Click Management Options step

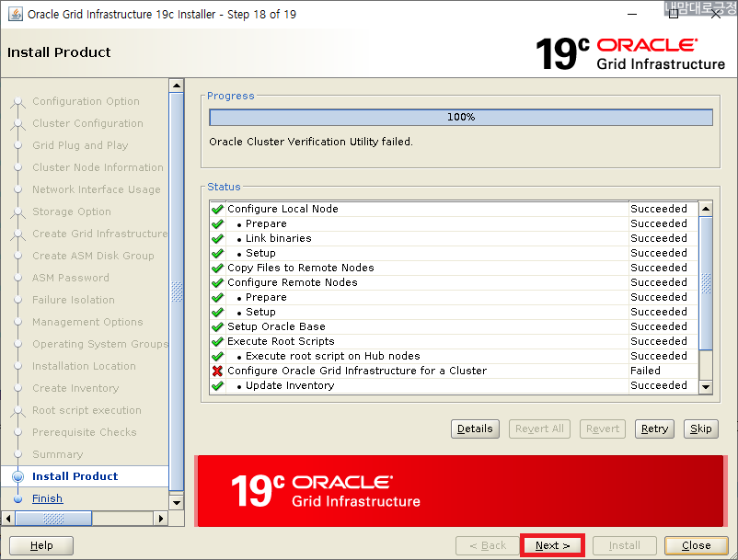87,322
